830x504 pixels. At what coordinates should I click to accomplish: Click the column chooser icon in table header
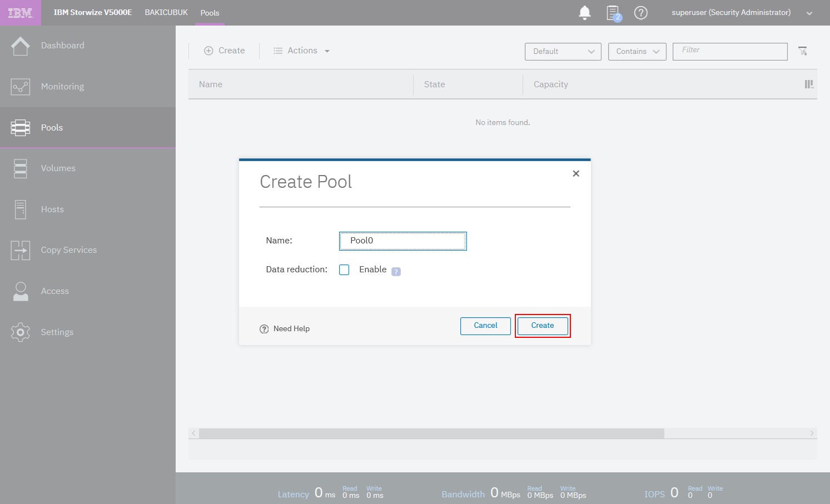click(x=809, y=84)
